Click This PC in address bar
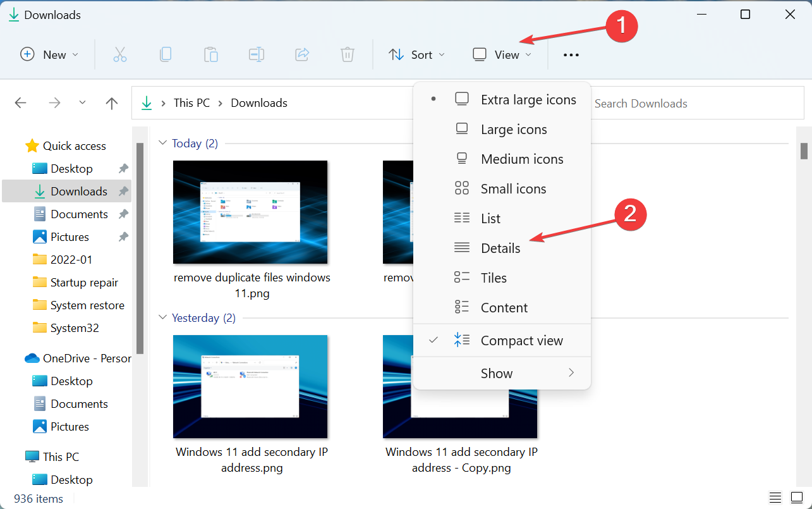Image resolution: width=812 pixels, height=509 pixels. point(191,103)
